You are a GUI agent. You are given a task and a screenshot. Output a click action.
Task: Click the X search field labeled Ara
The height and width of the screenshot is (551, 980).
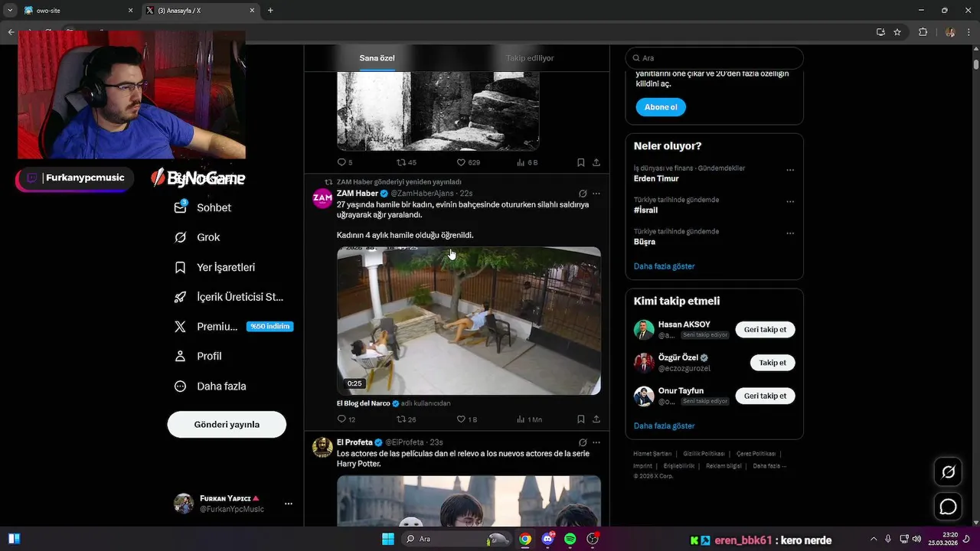[x=714, y=58]
